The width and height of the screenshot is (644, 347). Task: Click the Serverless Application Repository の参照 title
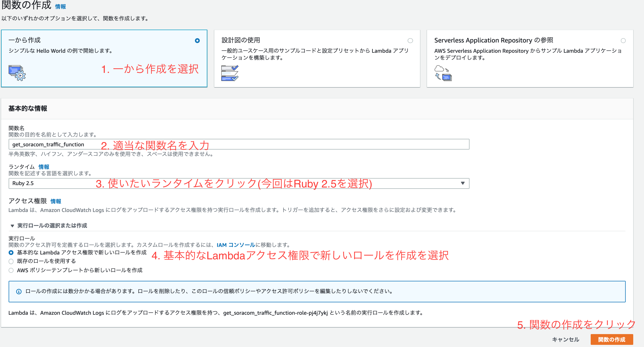point(493,40)
